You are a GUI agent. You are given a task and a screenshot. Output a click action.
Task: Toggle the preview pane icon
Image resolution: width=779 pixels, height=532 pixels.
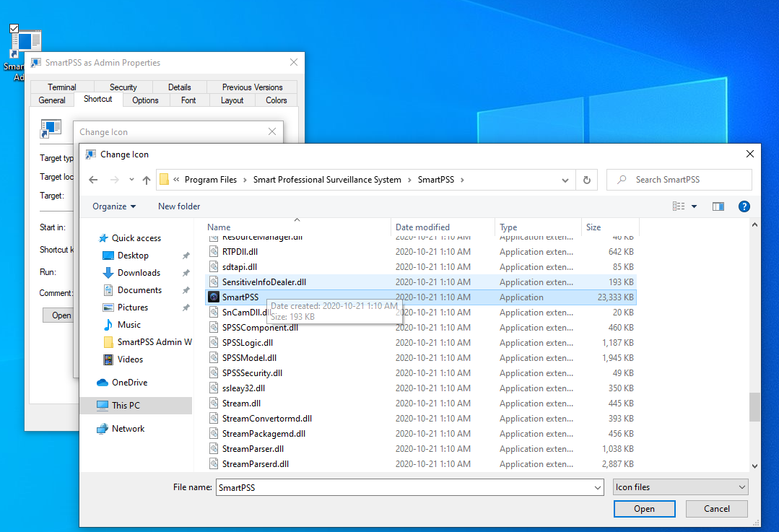718,206
